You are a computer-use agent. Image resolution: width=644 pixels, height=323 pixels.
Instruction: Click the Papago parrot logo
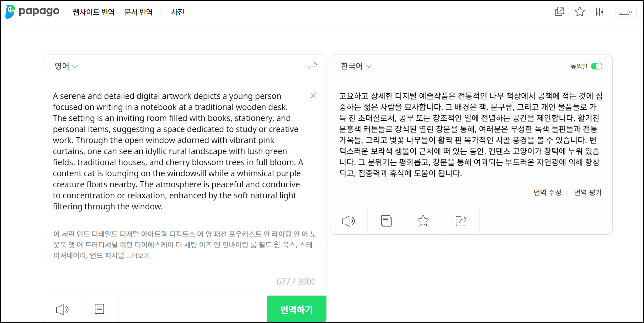click(10, 12)
